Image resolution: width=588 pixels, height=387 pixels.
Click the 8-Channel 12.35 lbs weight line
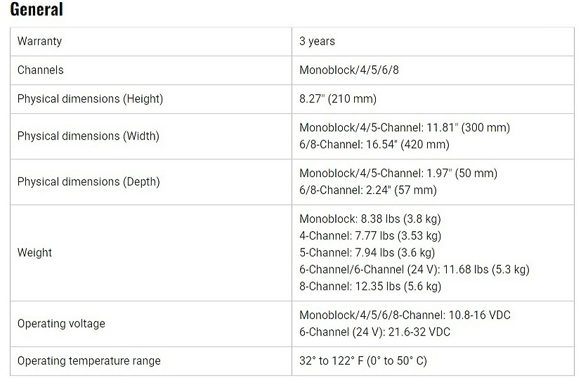[370, 287]
